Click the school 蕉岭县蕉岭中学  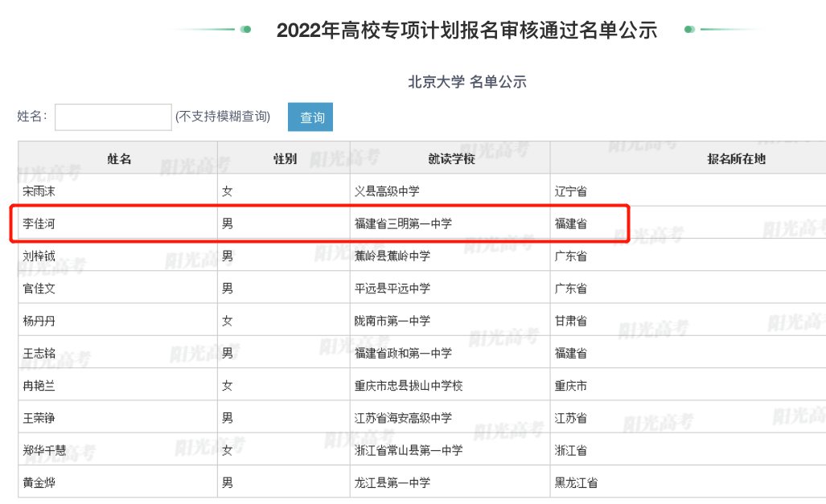(x=392, y=256)
